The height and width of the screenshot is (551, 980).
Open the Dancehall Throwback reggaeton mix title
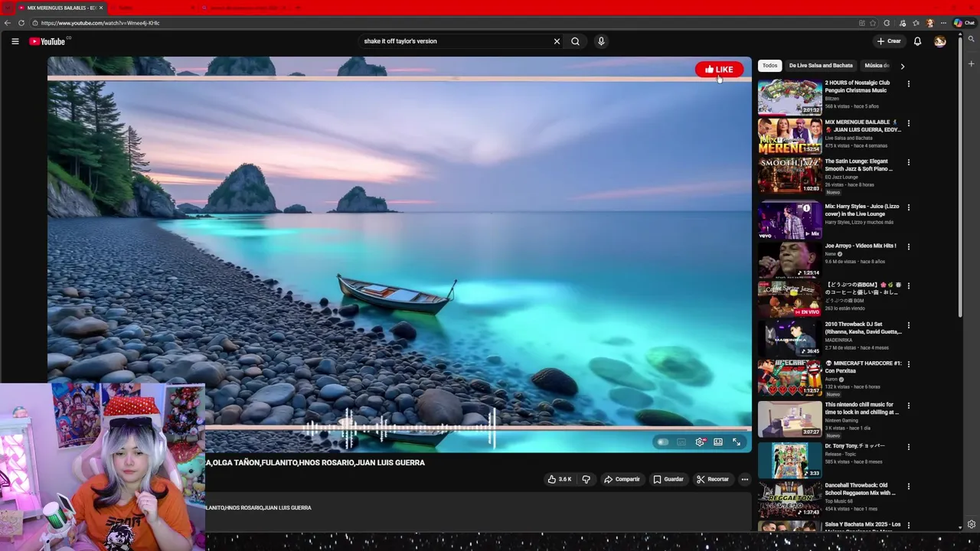pos(860,489)
